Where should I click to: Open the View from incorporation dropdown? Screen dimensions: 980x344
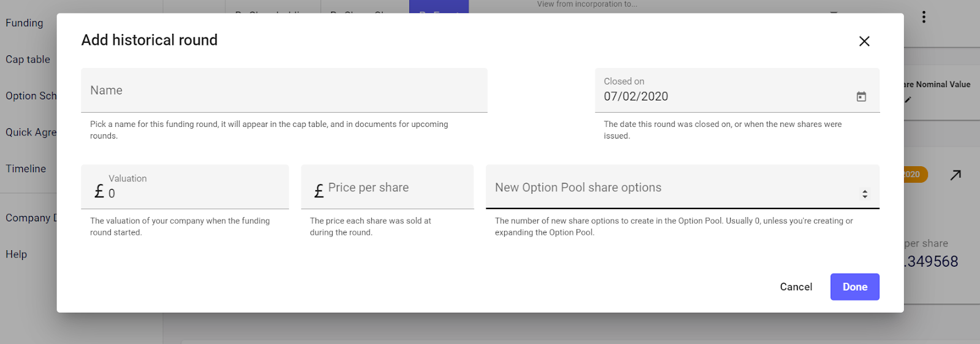pos(587,4)
